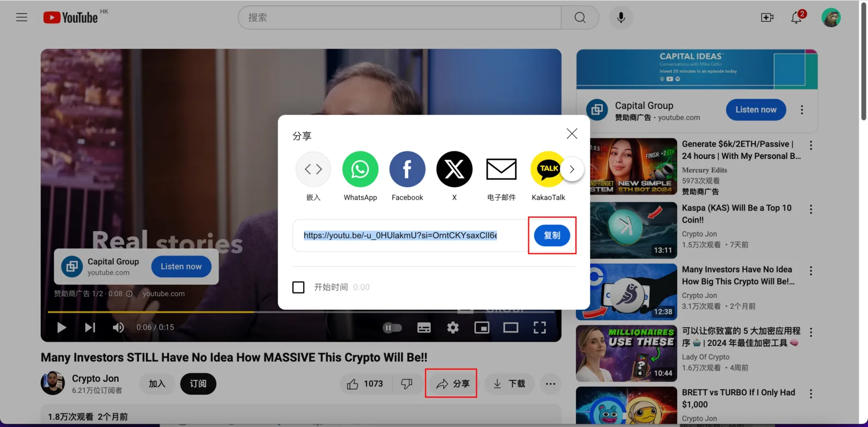This screenshot has width=868, height=427.
Task: Click the search magnifier button
Action: [580, 17]
